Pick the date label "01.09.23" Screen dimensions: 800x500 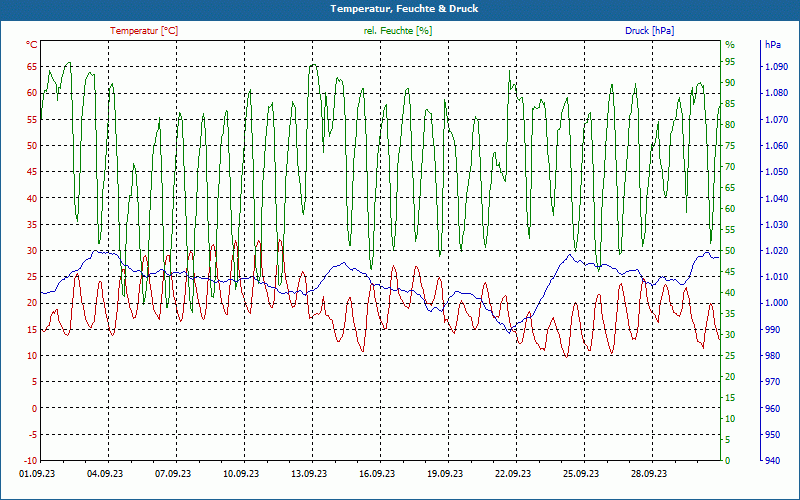tap(37, 473)
